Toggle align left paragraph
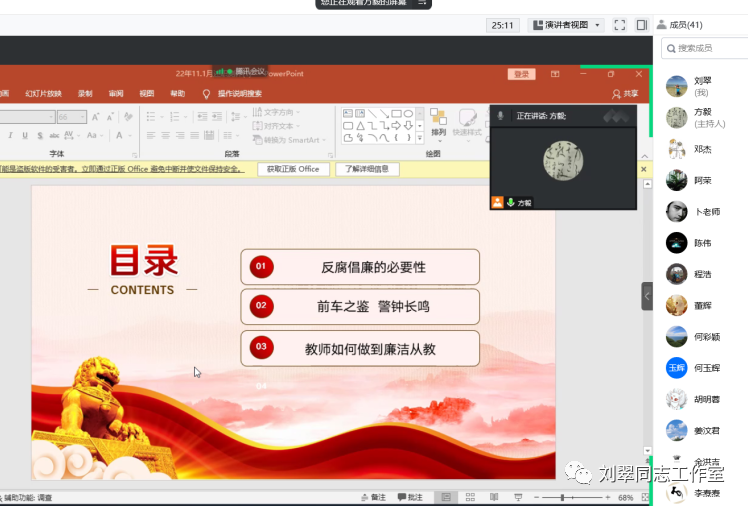 (151, 135)
